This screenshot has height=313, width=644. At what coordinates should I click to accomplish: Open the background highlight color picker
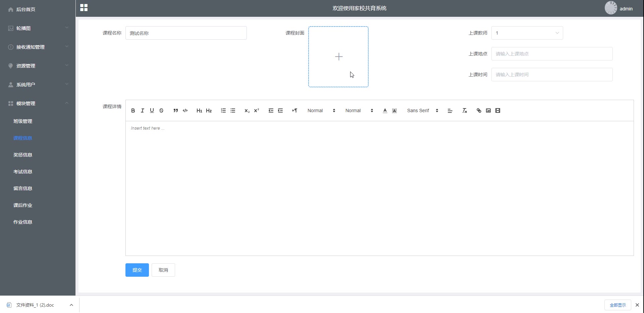click(x=394, y=110)
